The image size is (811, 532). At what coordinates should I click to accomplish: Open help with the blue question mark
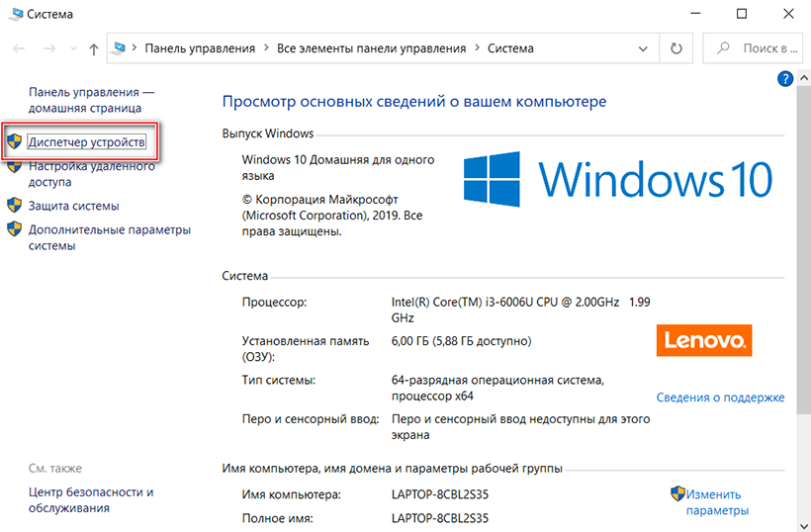[786, 78]
